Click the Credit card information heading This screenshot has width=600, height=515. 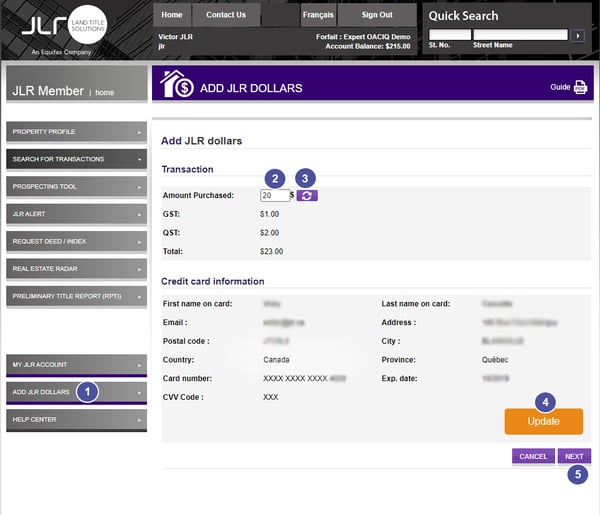click(x=213, y=281)
